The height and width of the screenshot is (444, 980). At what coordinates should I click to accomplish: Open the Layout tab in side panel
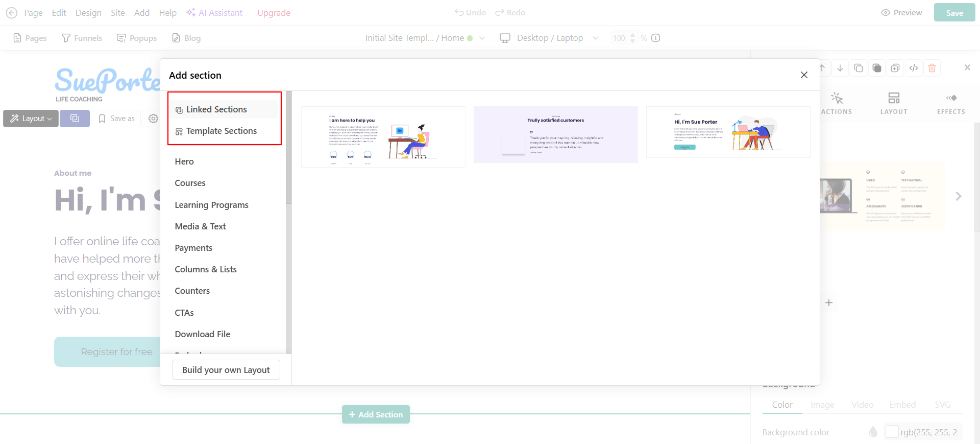click(894, 103)
